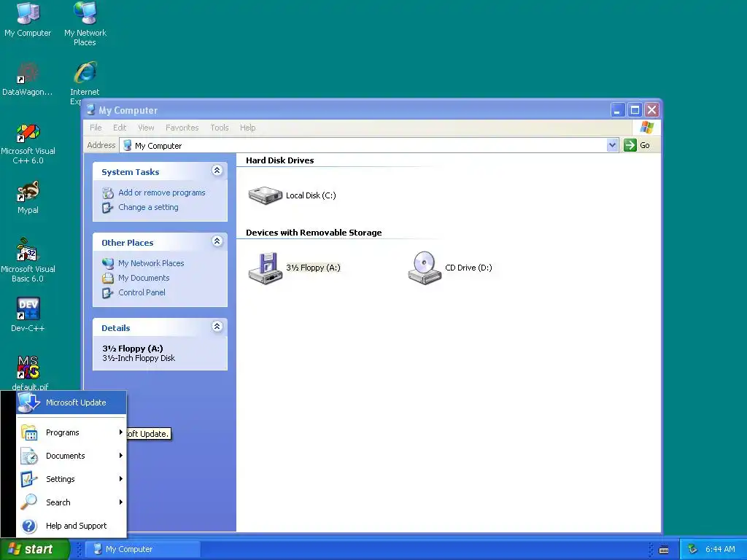The height and width of the screenshot is (560, 747).
Task: Click the Microsoft Update icon in Start menu
Action: pos(29,402)
